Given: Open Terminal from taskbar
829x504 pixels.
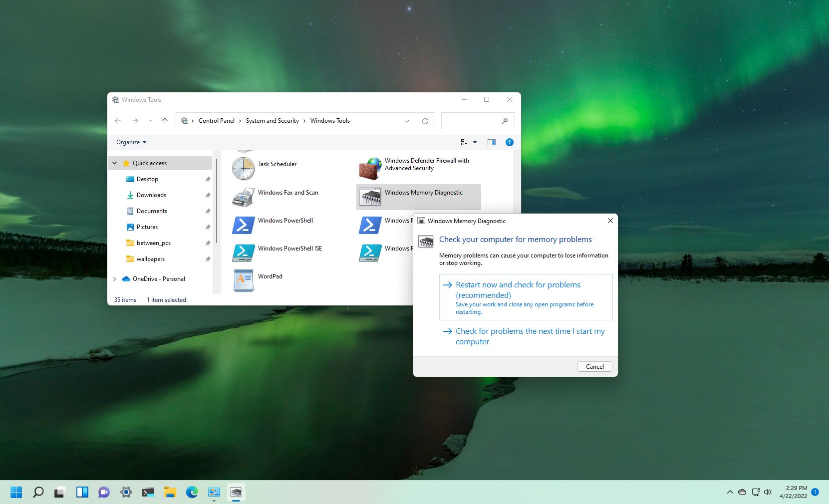Looking at the screenshot, I should pos(148,492).
